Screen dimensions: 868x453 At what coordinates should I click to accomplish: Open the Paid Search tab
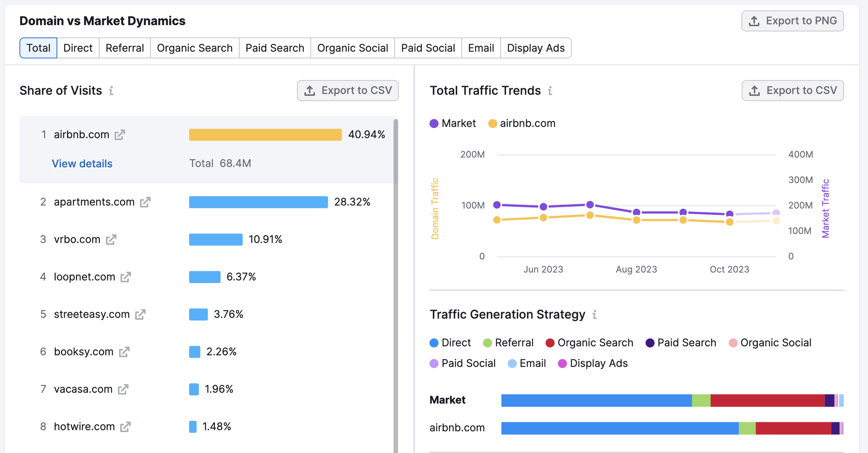[x=275, y=48]
